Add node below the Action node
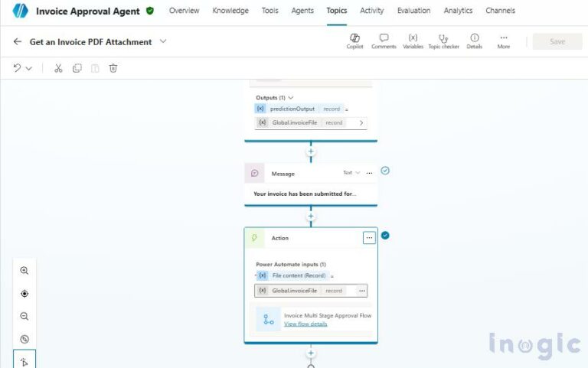The width and height of the screenshot is (588, 368). [x=311, y=353]
